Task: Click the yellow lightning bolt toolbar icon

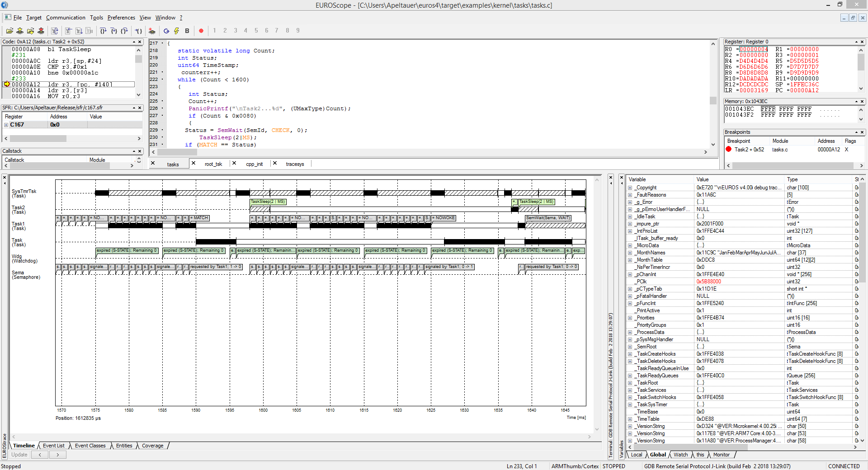Action: pyautogui.click(x=176, y=31)
